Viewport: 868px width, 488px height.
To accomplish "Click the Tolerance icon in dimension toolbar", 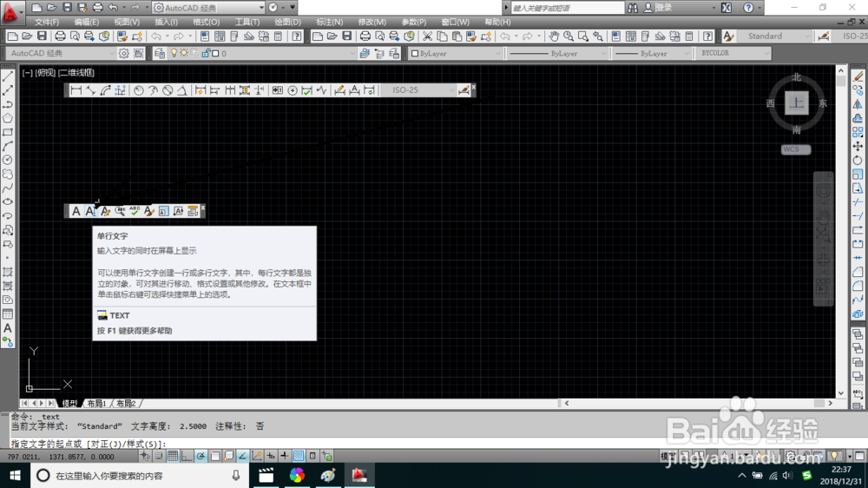I will click(x=278, y=90).
